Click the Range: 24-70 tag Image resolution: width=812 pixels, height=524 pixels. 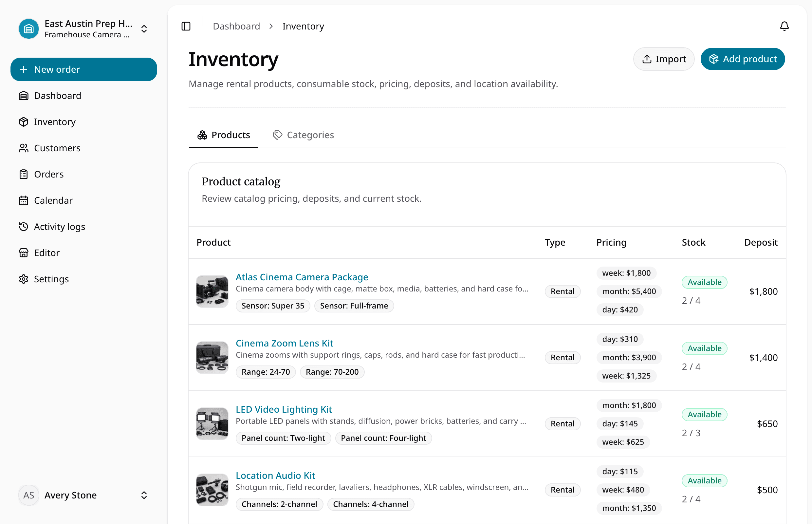pyautogui.click(x=266, y=372)
